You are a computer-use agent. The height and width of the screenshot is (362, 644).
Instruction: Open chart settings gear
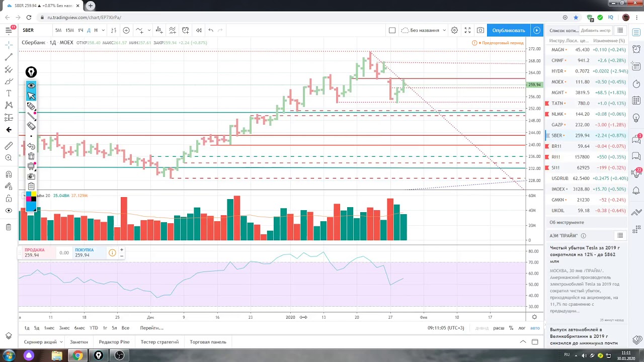(454, 30)
